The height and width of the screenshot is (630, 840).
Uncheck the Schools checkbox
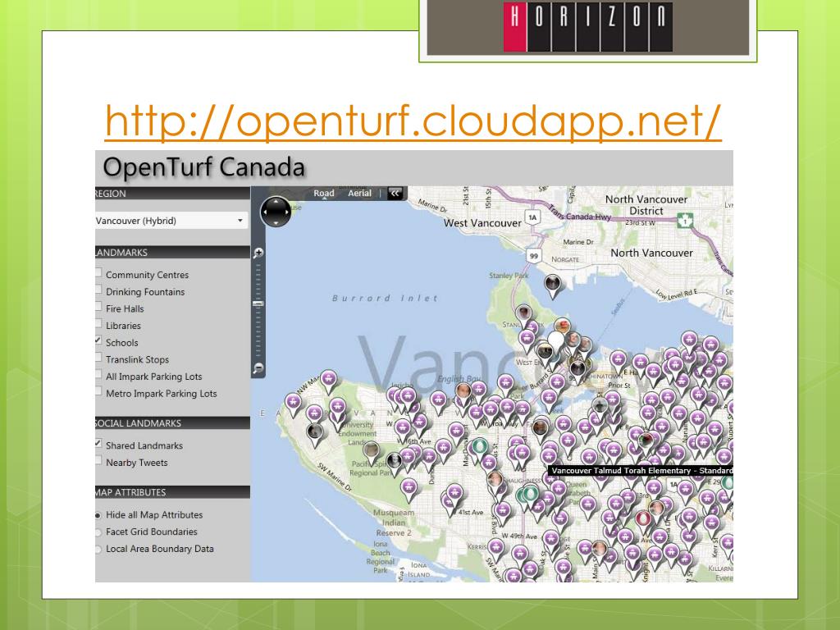click(98, 340)
